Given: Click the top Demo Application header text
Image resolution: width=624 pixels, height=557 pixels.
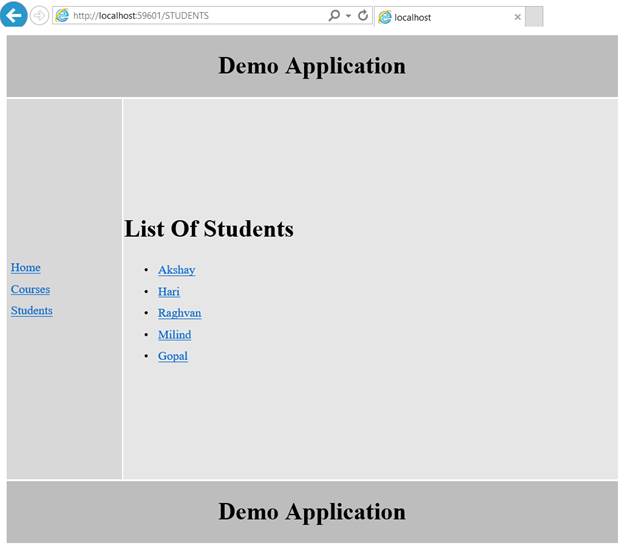Looking at the screenshot, I should 312,66.
